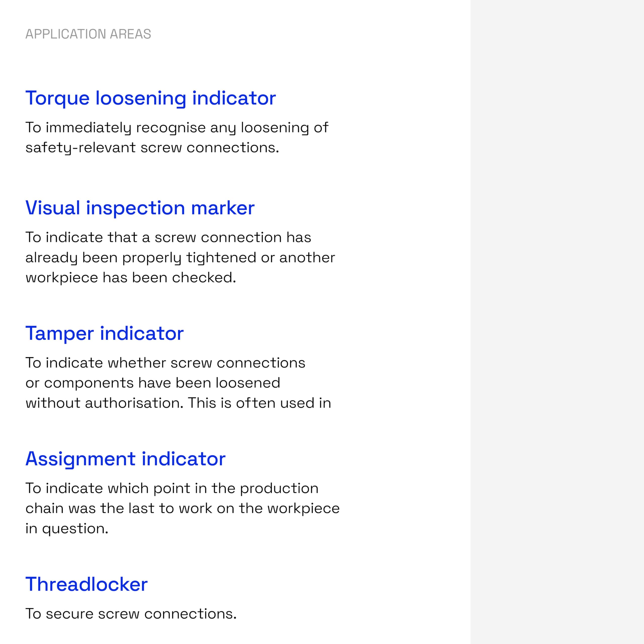The image size is (644, 644).
Task: Click the line 'or components have been loosened'
Action: [x=153, y=383]
